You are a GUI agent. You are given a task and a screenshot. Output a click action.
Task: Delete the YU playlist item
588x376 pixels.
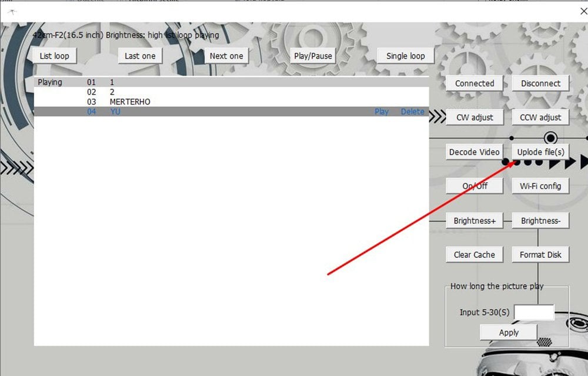pos(412,112)
